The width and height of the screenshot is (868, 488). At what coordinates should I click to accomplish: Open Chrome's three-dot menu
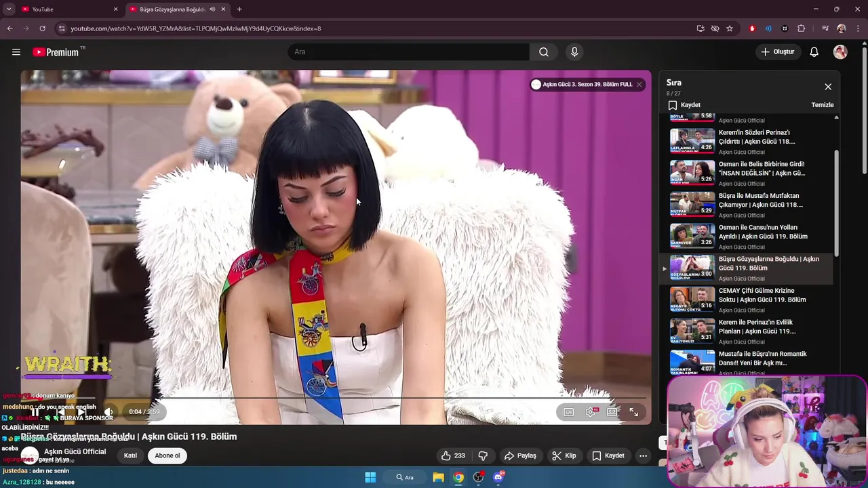click(x=858, y=28)
